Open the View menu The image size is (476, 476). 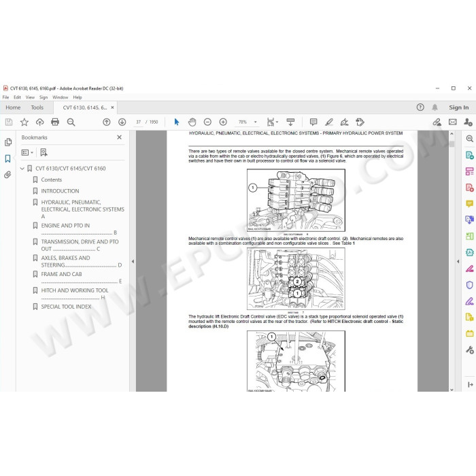(x=30, y=97)
